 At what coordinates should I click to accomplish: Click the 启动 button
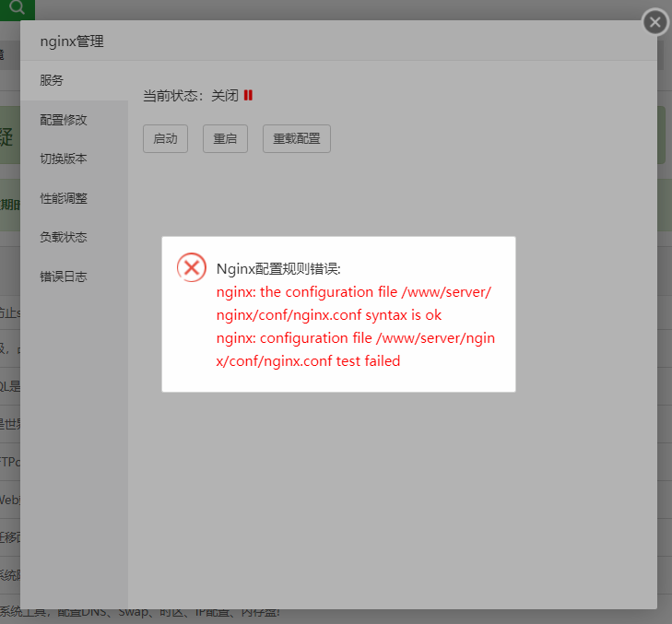165,139
